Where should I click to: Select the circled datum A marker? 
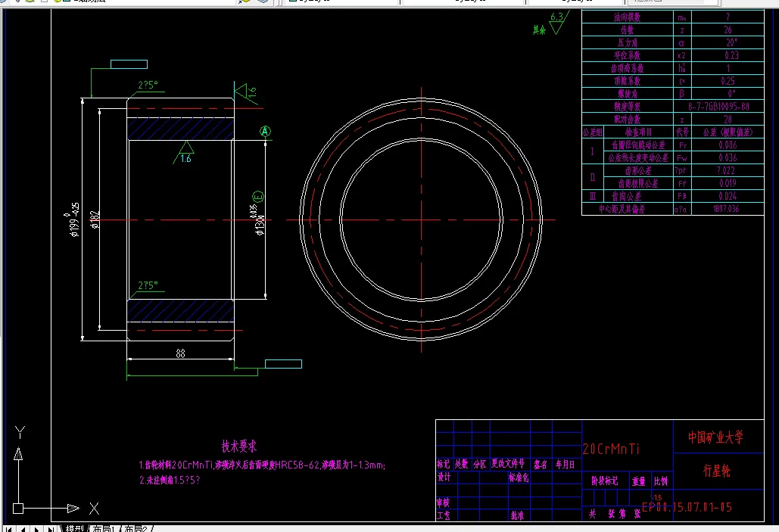pyautogui.click(x=266, y=131)
